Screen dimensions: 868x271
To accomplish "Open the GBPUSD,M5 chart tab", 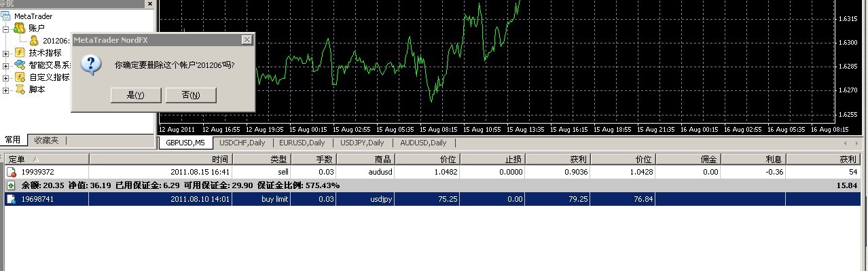I will tap(185, 143).
